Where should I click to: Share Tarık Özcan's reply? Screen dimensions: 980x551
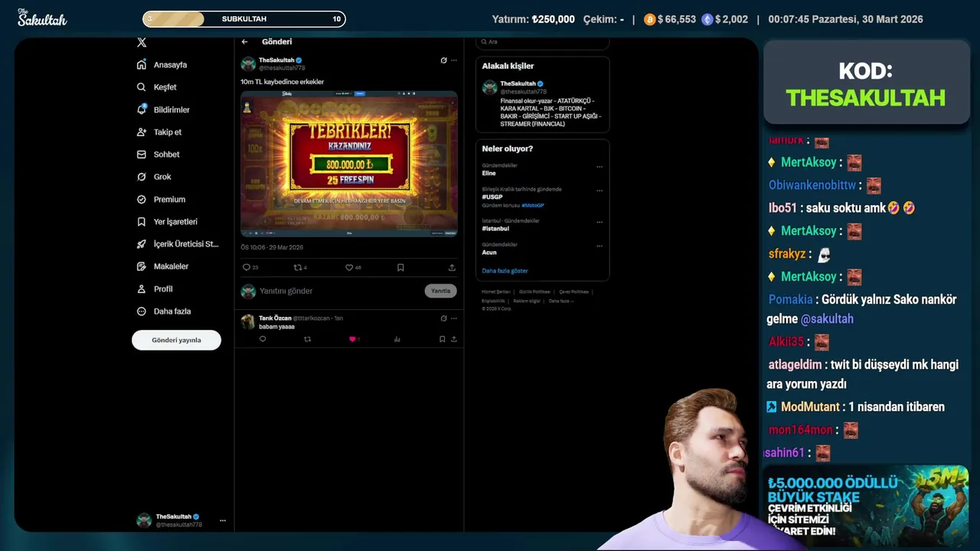(454, 339)
